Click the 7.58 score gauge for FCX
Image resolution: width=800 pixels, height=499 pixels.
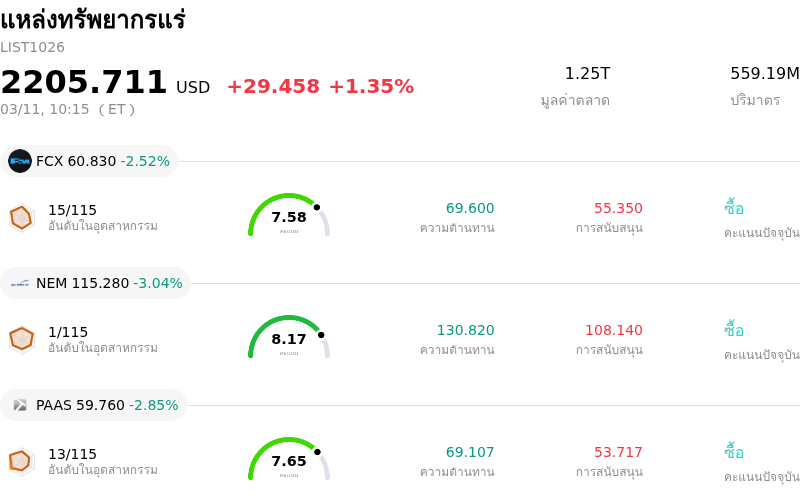pos(289,216)
